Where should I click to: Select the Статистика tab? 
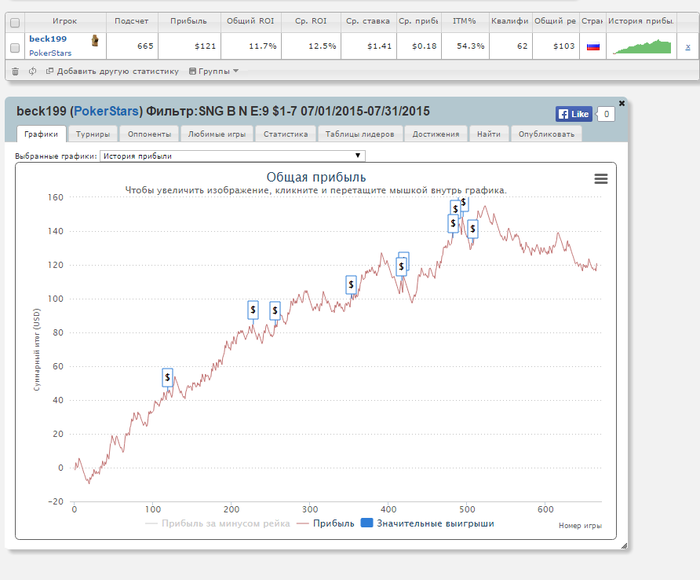click(285, 134)
